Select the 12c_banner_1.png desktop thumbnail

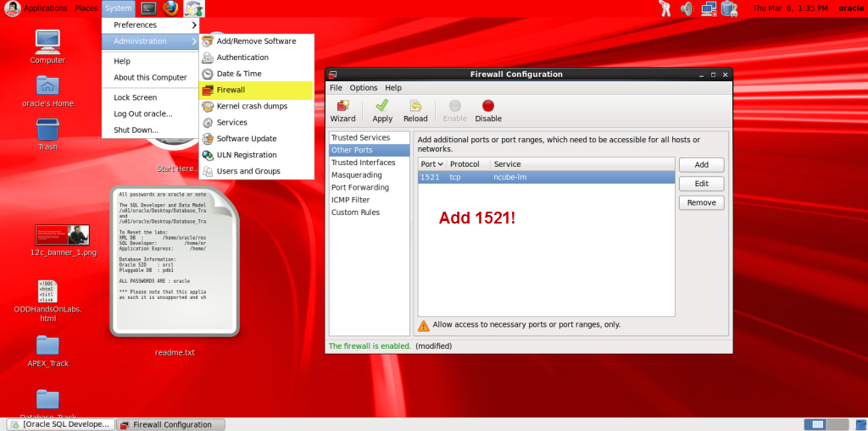[x=63, y=240]
